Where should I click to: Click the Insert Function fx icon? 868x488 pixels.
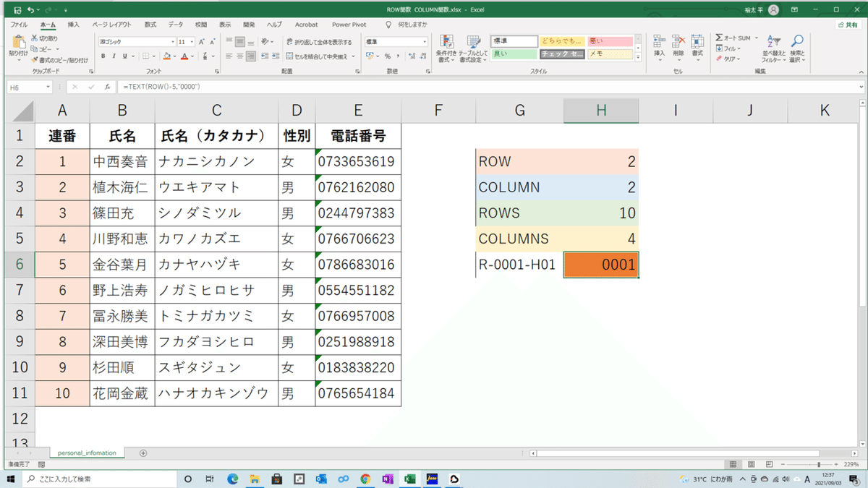107,87
